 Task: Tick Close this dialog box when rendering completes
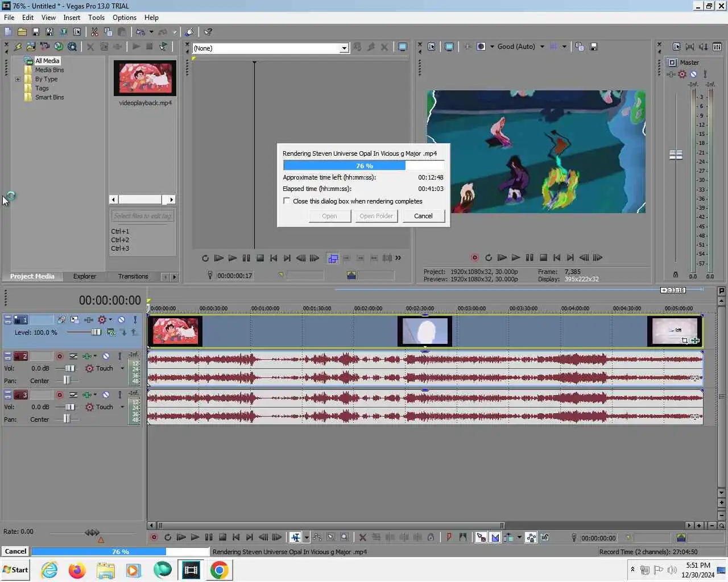(287, 201)
